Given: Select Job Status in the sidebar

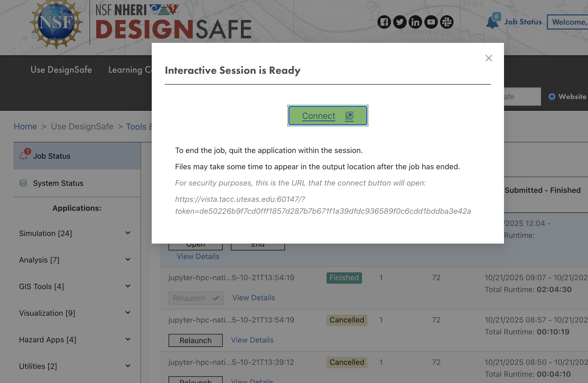Looking at the screenshot, I should tap(52, 156).
